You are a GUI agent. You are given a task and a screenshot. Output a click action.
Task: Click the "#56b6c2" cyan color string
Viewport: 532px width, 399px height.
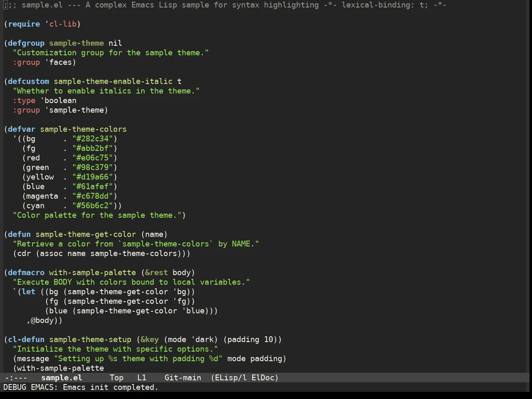(x=93, y=206)
